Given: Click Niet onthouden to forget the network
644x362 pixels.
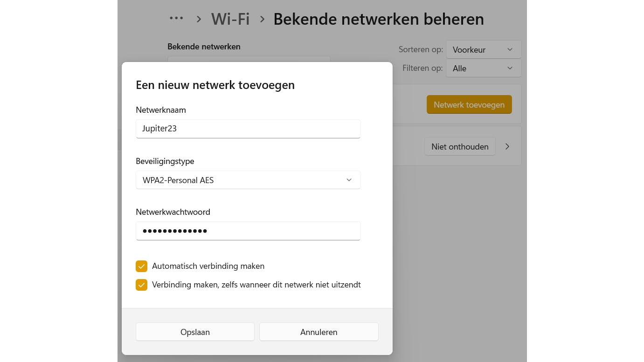Looking at the screenshot, I should 460,146.
